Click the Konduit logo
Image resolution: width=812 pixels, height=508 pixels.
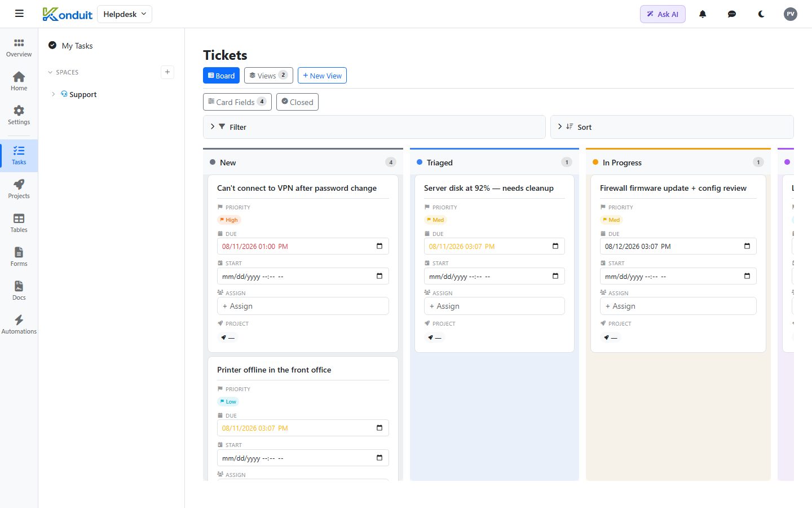click(x=67, y=14)
